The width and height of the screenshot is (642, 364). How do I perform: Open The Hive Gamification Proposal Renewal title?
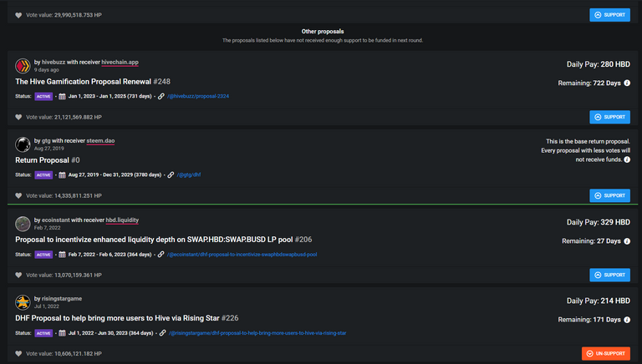pyautogui.click(x=83, y=82)
